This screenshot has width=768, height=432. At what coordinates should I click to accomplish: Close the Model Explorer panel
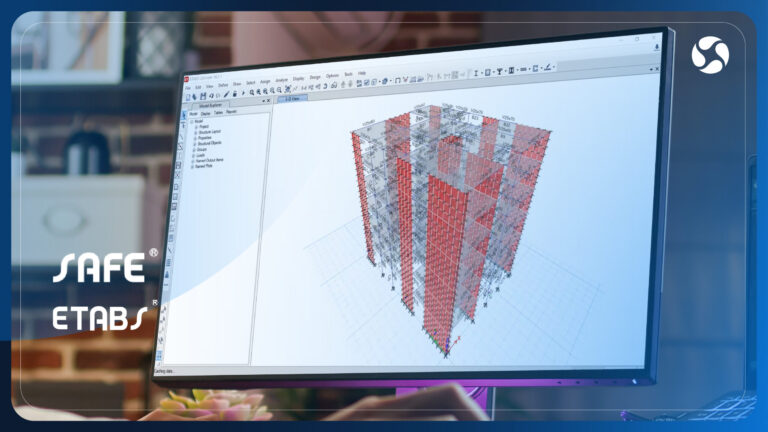point(268,101)
